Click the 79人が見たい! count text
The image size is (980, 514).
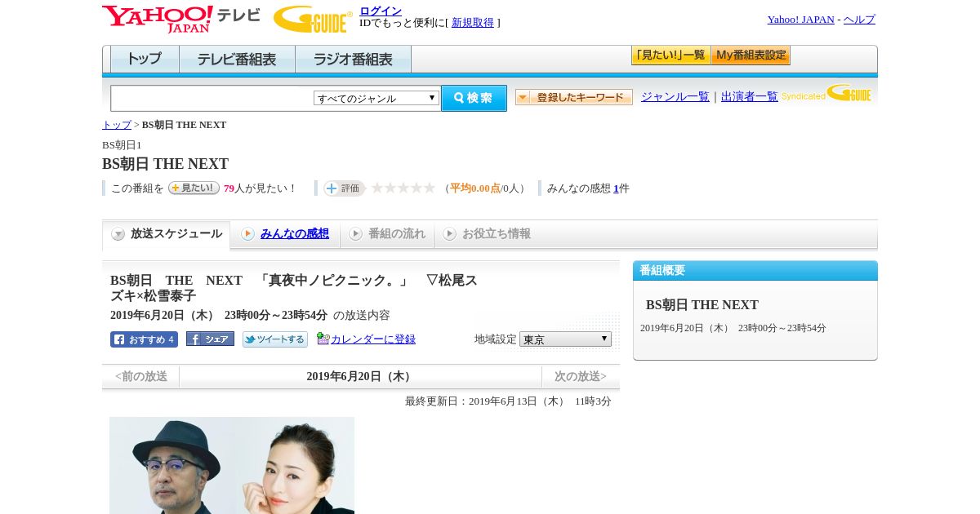(261, 188)
